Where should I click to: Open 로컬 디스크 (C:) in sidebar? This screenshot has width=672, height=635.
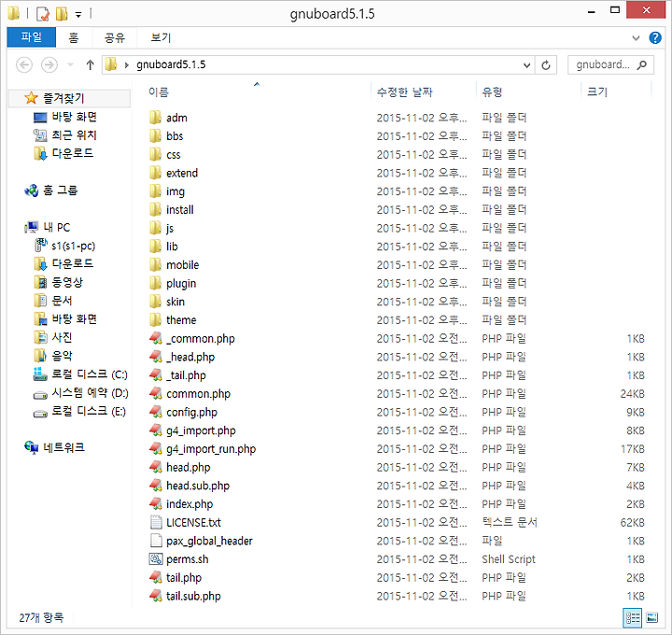click(x=90, y=374)
